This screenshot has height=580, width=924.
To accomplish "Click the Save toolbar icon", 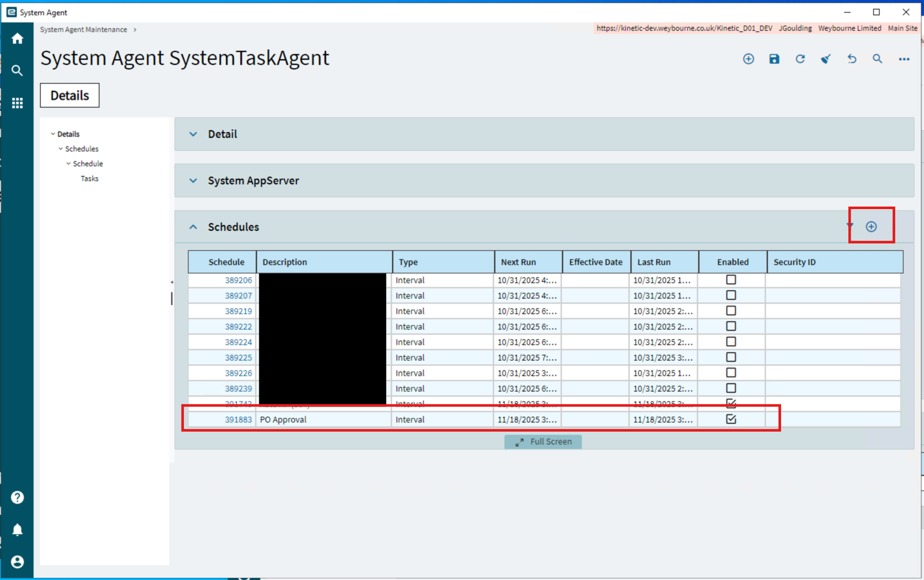I will (774, 59).
